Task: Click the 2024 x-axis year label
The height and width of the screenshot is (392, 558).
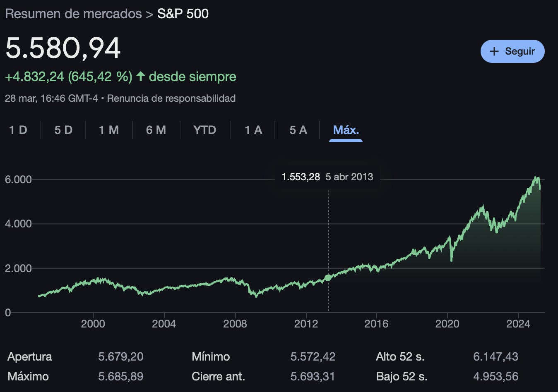Action: tap(518, 324)
